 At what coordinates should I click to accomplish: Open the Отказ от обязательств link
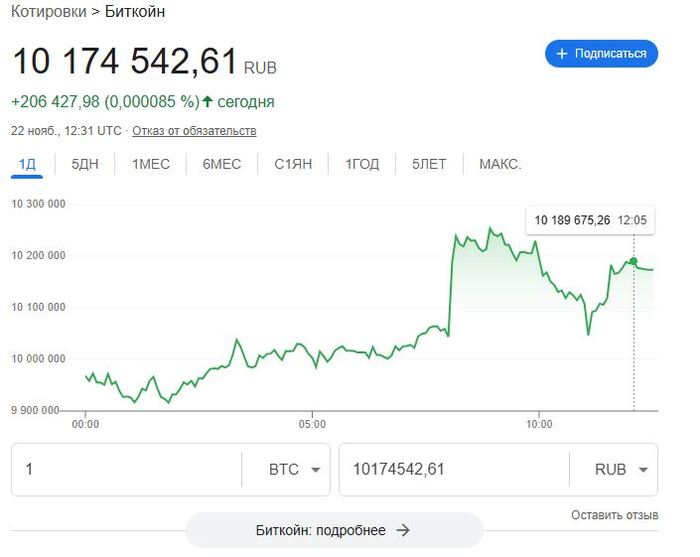pos(194,131)
